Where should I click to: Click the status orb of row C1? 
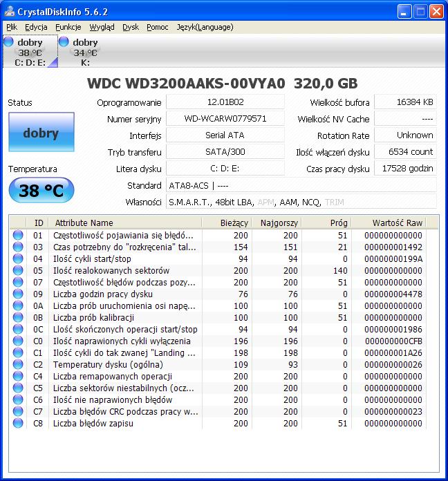pyautogui.click(x=18, y=352)
